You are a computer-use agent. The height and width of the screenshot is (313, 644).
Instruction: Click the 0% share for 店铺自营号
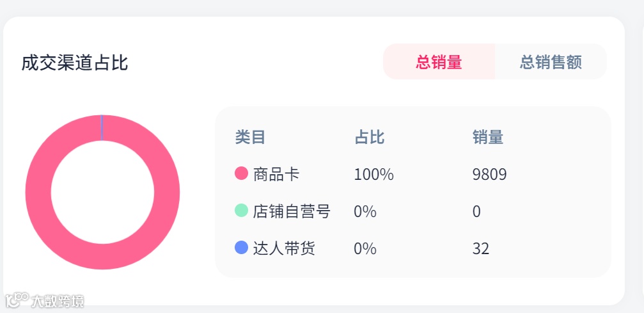[x=365, y=211]
